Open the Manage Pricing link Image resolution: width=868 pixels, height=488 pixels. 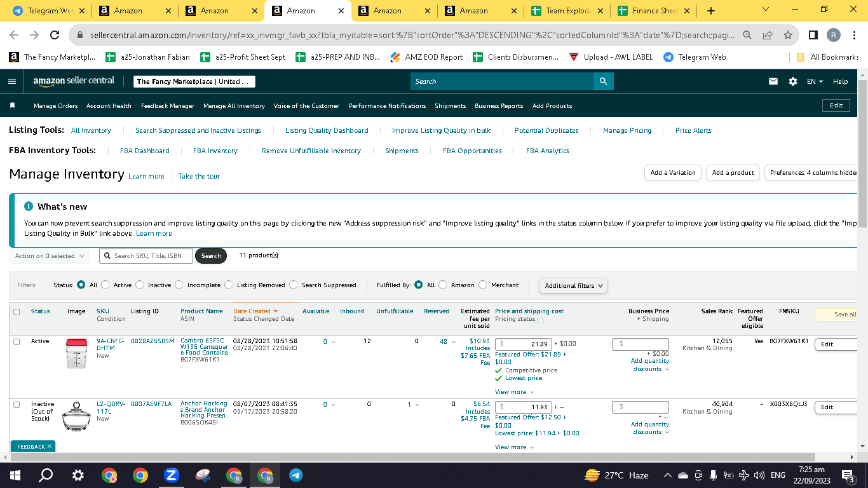tap(627, 130)
